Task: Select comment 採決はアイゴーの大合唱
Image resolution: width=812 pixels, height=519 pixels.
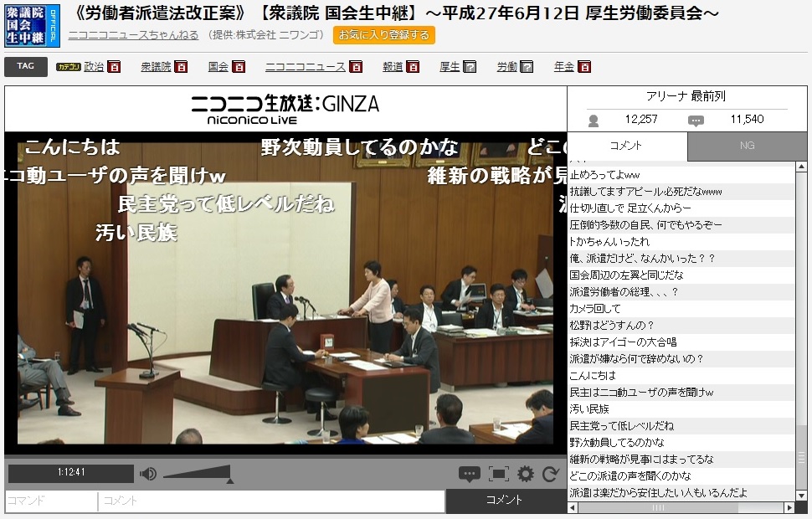Action: (681, 342)
